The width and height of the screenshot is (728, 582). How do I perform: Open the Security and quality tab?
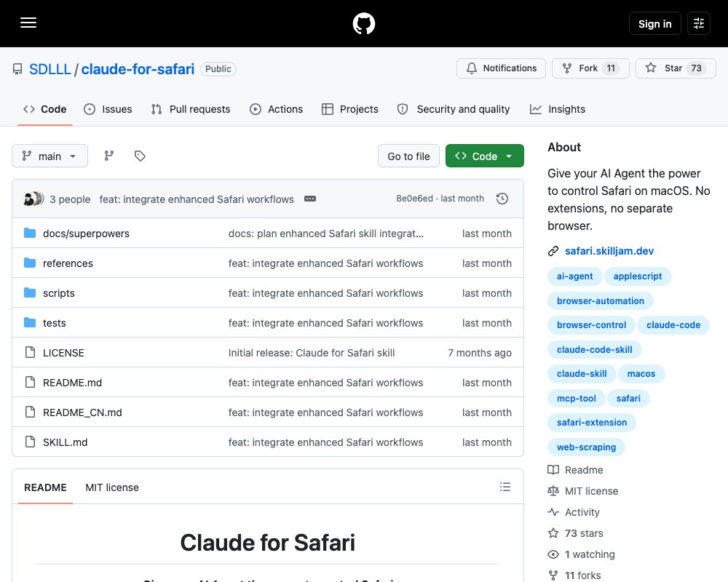click(x=454, y=109)
